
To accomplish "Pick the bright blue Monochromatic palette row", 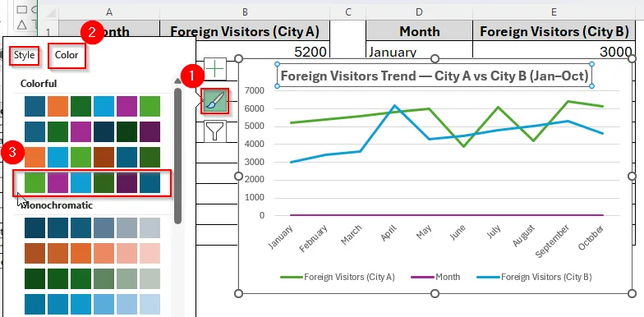I will point(92,304).
